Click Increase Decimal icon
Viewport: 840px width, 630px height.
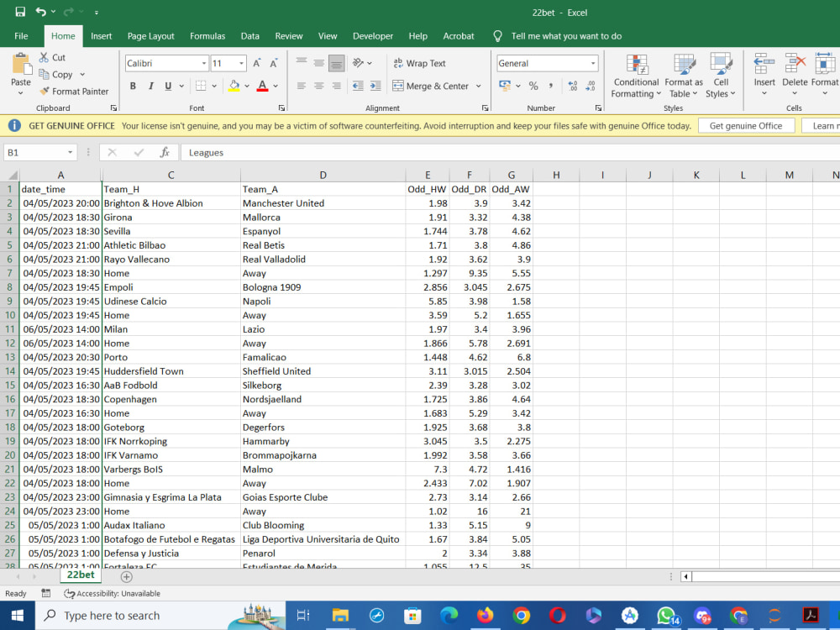(573, 86)
